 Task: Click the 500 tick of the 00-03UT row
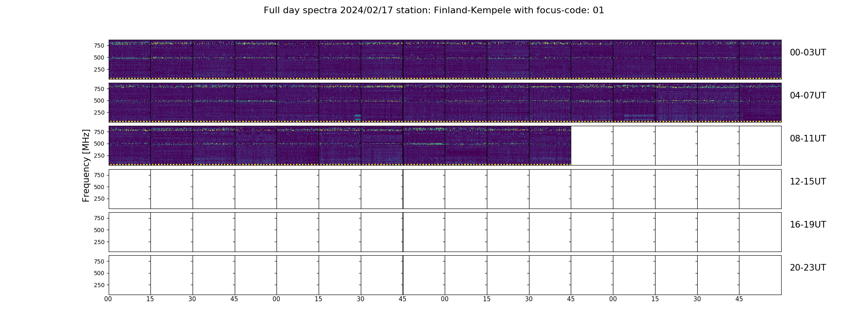pyautogui.click(x=99, y=58)
